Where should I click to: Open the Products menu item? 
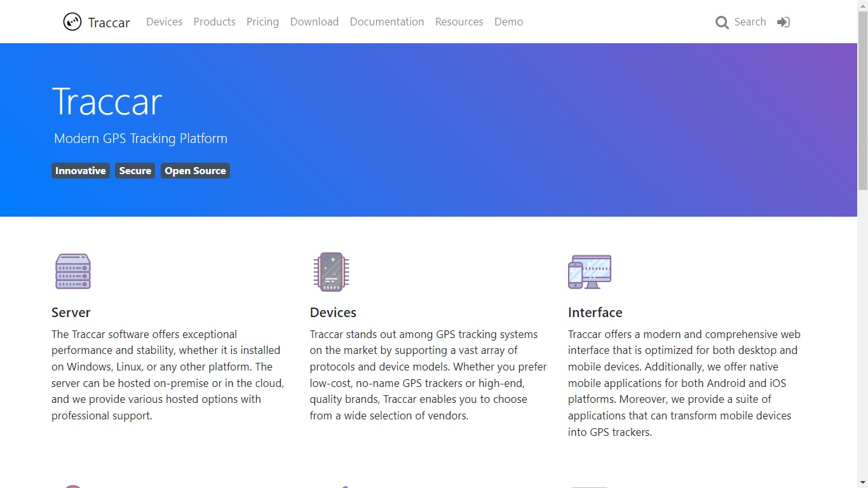tap(214, 22)
